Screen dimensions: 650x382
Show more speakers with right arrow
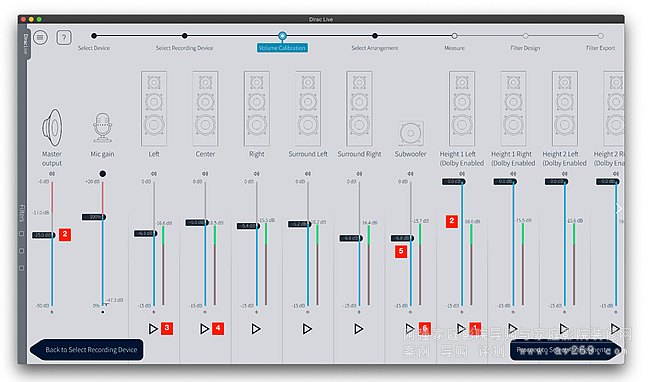[x=619, y=208]
